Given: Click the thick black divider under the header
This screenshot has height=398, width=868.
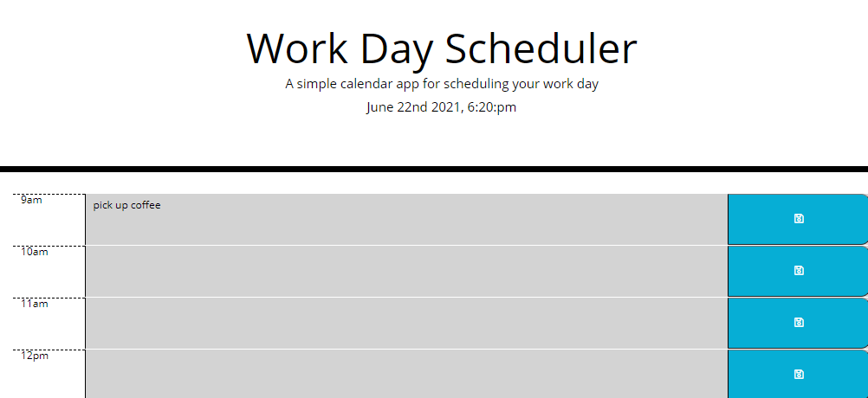Looking at the screenshot, I should point(434,170).
